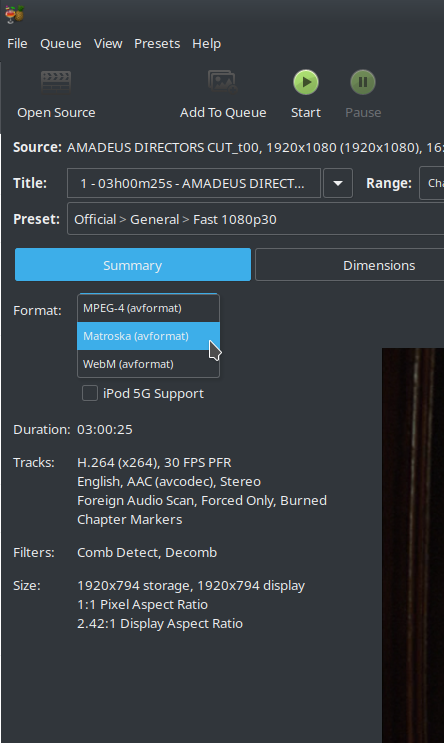Click the Title field showing AMADEUS DIRECT...

[x=194, y=183]
